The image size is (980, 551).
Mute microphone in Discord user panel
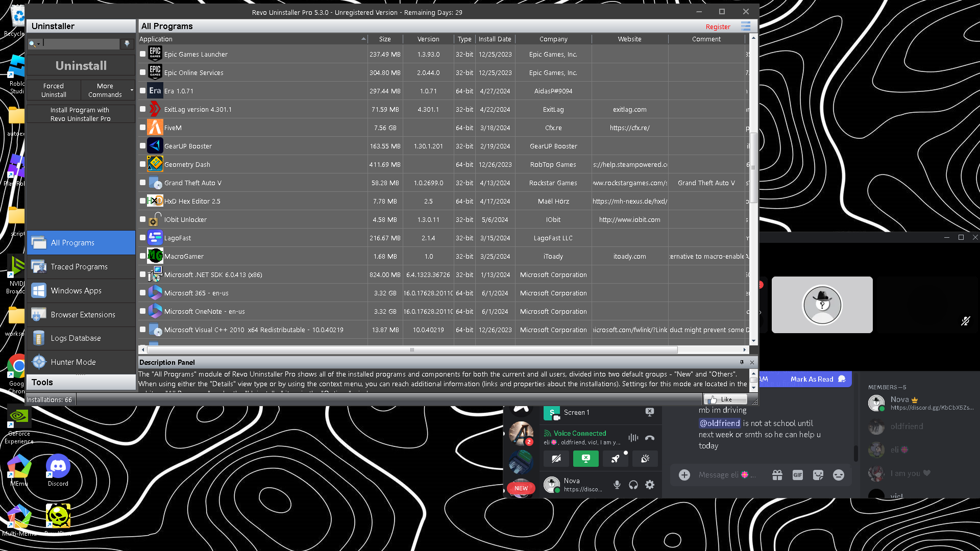click(617, 485)
